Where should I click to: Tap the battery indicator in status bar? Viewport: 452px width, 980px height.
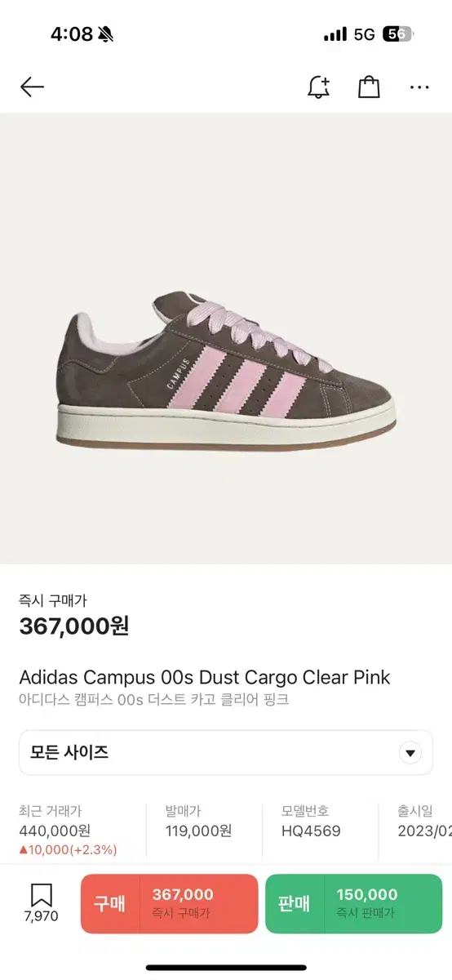pos(399,34)
